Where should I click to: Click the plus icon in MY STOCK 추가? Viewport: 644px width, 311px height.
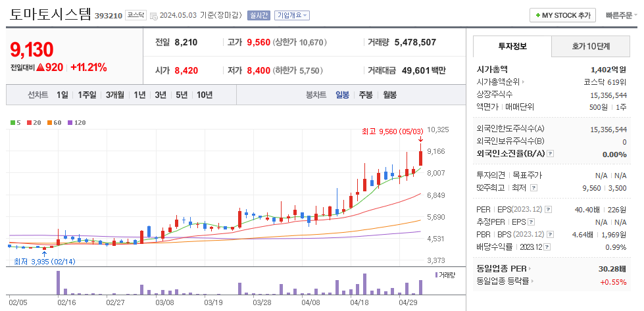tap(537, 16)
